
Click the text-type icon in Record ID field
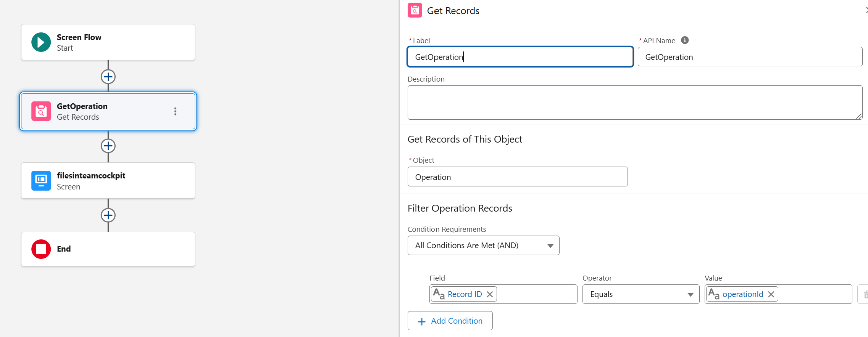point(439,294)
